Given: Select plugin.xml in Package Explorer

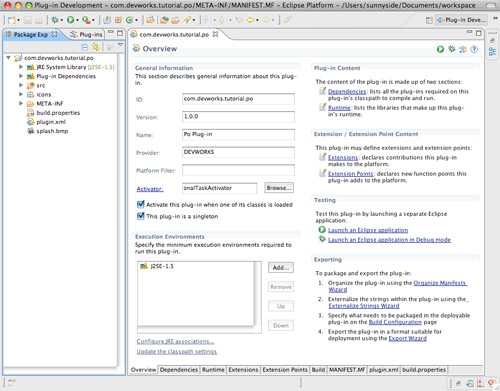Looking at the screenshot, I should point(46,122).
